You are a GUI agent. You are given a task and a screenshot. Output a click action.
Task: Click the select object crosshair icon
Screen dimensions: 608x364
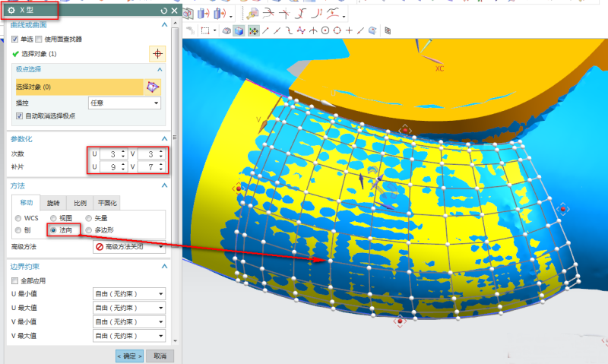click(x=157, y=54)
